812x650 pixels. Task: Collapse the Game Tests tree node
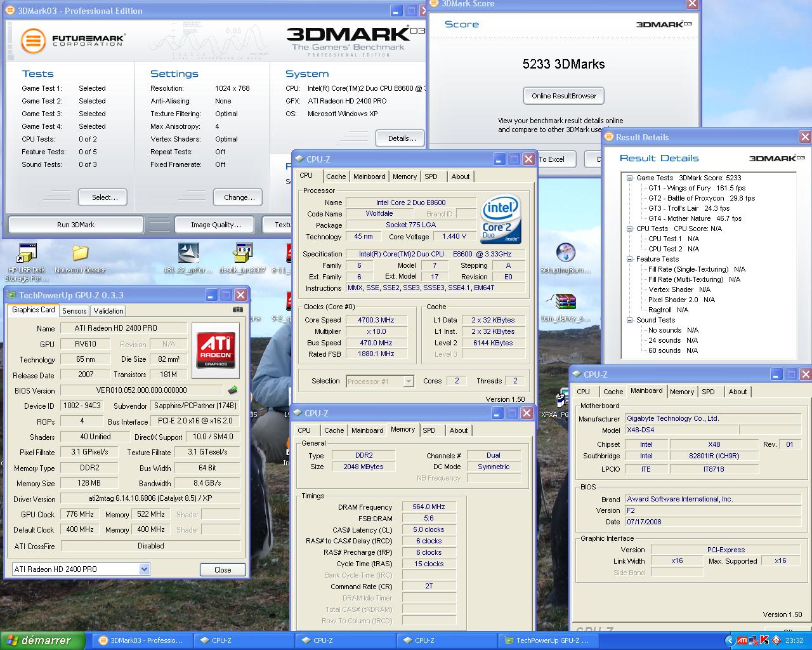tap(630, 178)
